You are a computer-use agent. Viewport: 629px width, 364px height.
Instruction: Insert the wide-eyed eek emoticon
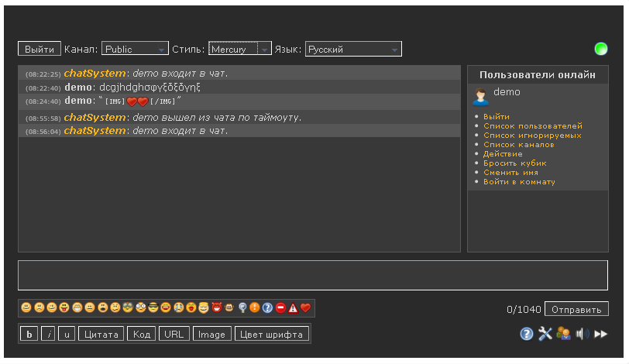click(x=140, y=307)
